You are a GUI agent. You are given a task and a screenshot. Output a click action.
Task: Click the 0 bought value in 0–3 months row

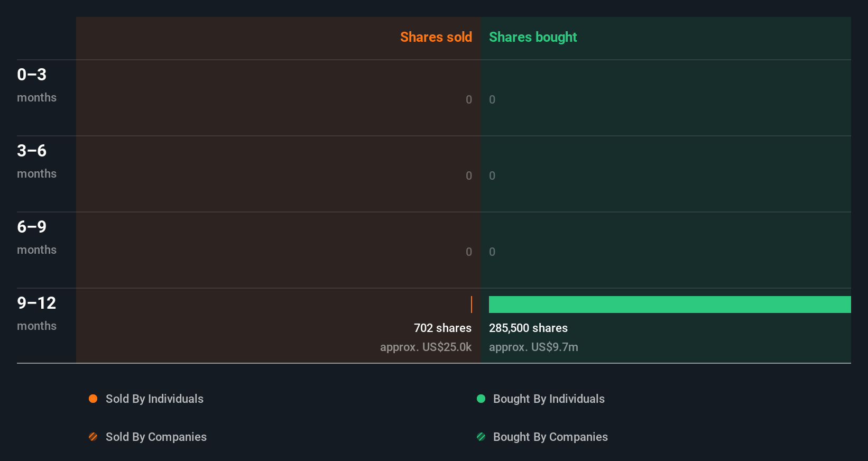click(x=492, y=99)
